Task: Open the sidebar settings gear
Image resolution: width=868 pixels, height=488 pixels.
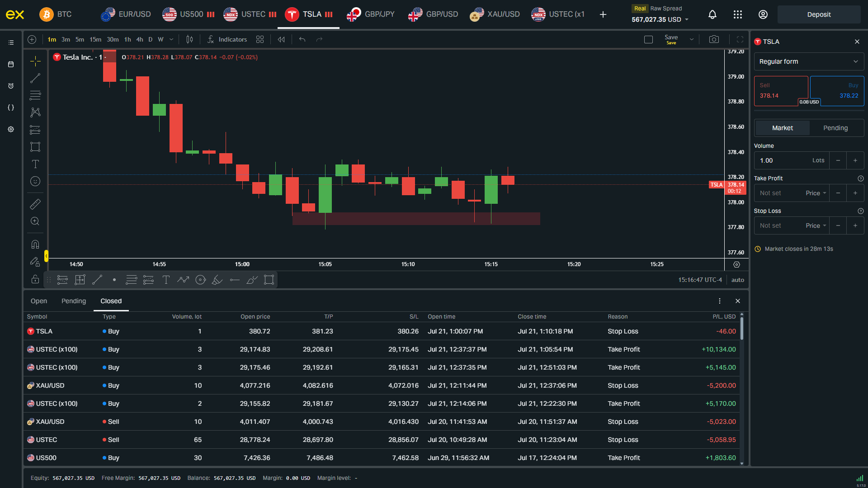Action: 11,129
